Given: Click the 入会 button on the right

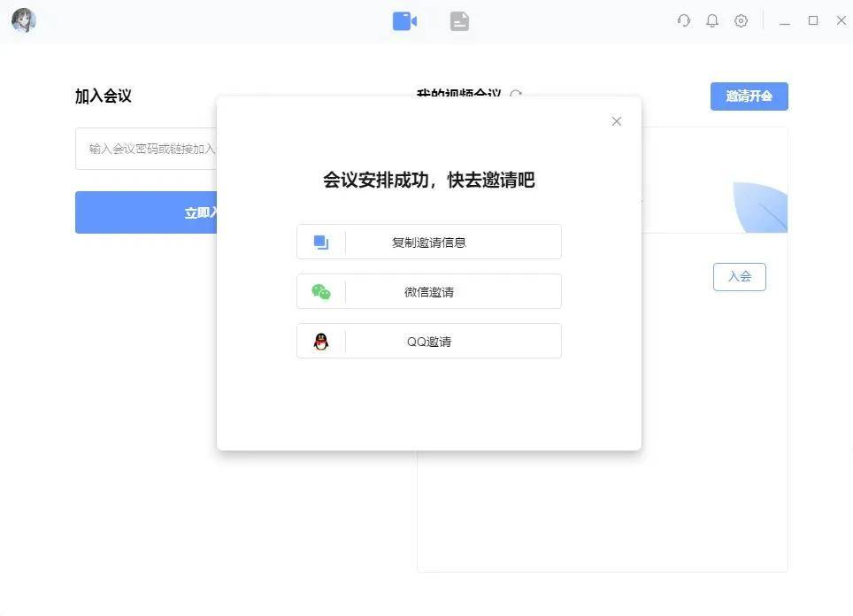Looking at the screenshot, I should 739,276.
